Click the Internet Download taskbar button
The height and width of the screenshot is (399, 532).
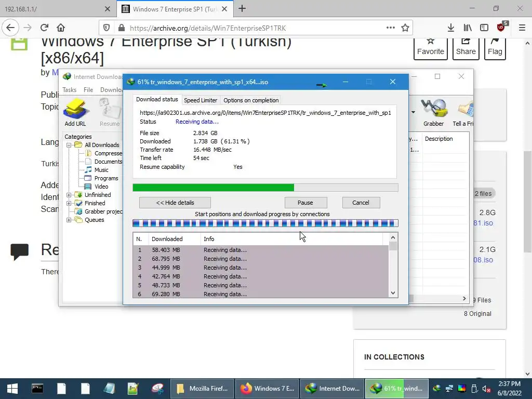tap(332, 389)
